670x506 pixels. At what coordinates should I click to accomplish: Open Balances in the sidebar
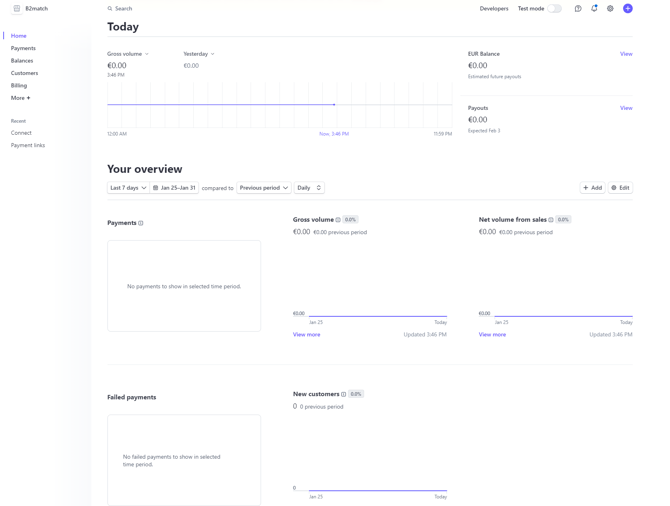click(x=22, y=61)
